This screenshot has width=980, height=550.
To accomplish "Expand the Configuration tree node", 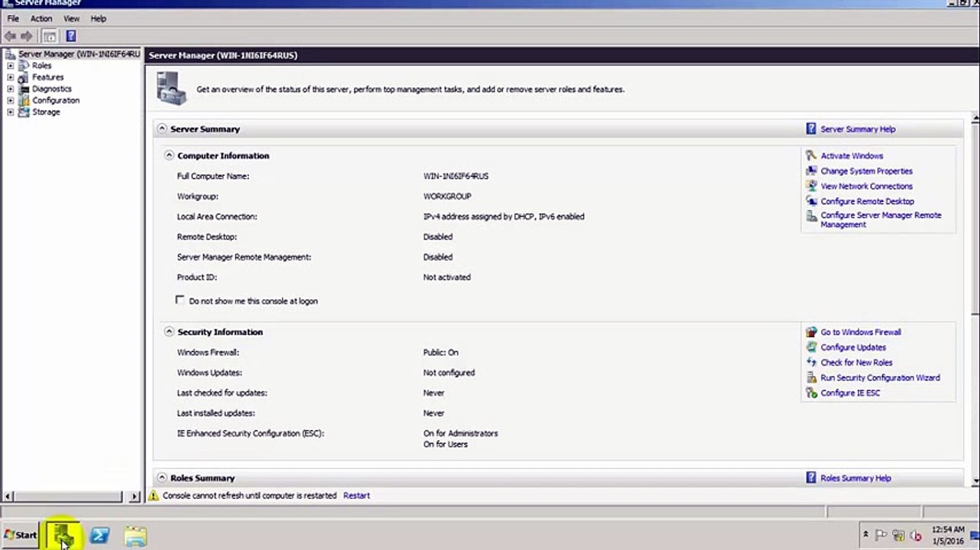I will [10, 100].
